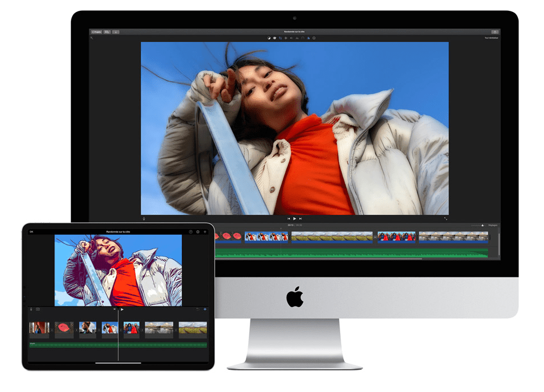Mute audio with the speaker icon near Réglages
Image resolution: width=544 pixels, height=392 pixels.
482,226
